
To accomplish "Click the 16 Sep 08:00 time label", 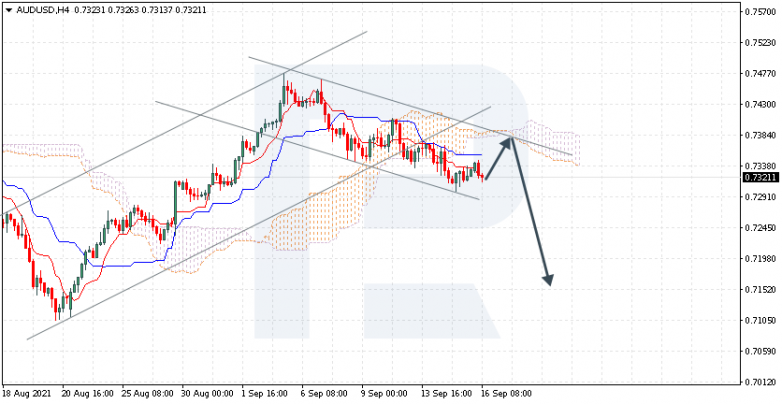I will pyautogui.click(x=507, y=394).
